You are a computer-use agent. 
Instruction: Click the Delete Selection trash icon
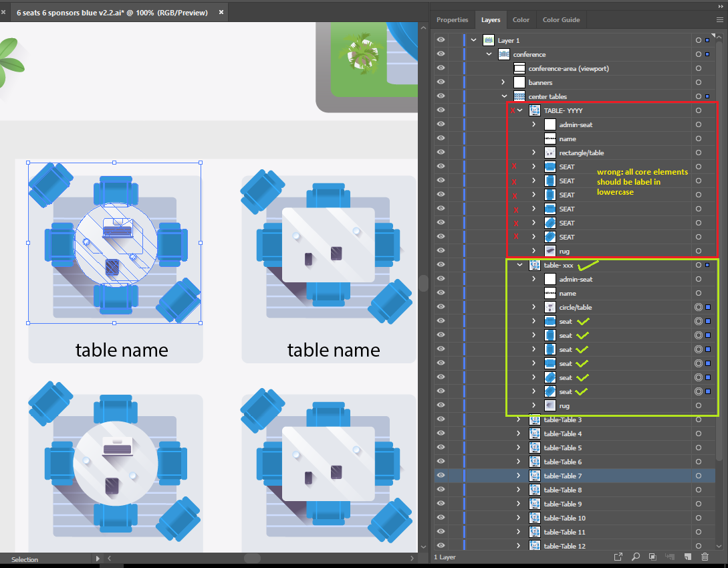pyautogui.click(x=705, y=557)
